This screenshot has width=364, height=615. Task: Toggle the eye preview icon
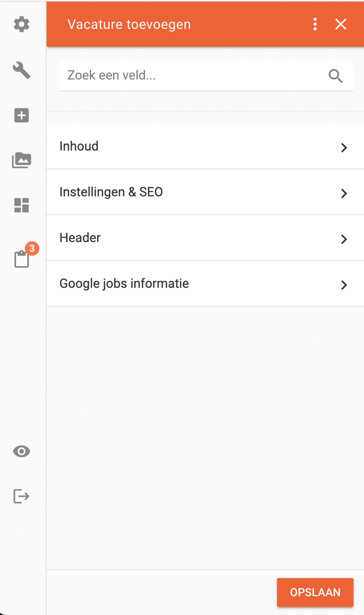(22, 452)
